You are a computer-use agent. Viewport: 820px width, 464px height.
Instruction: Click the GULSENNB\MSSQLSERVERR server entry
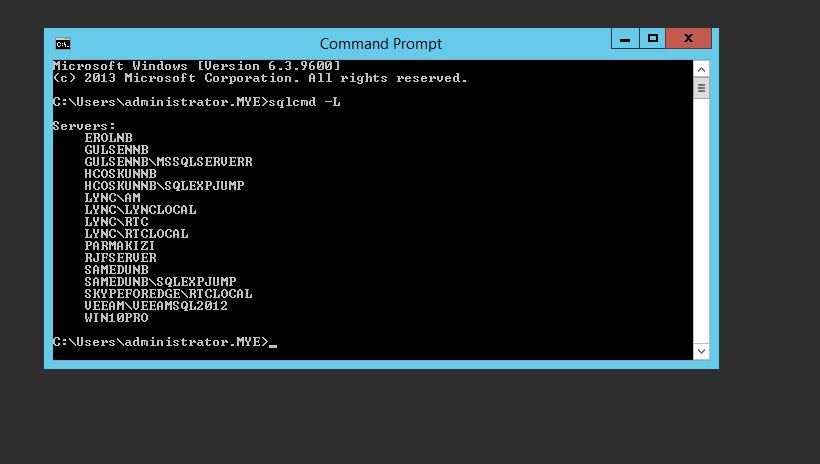click(168, 162)
